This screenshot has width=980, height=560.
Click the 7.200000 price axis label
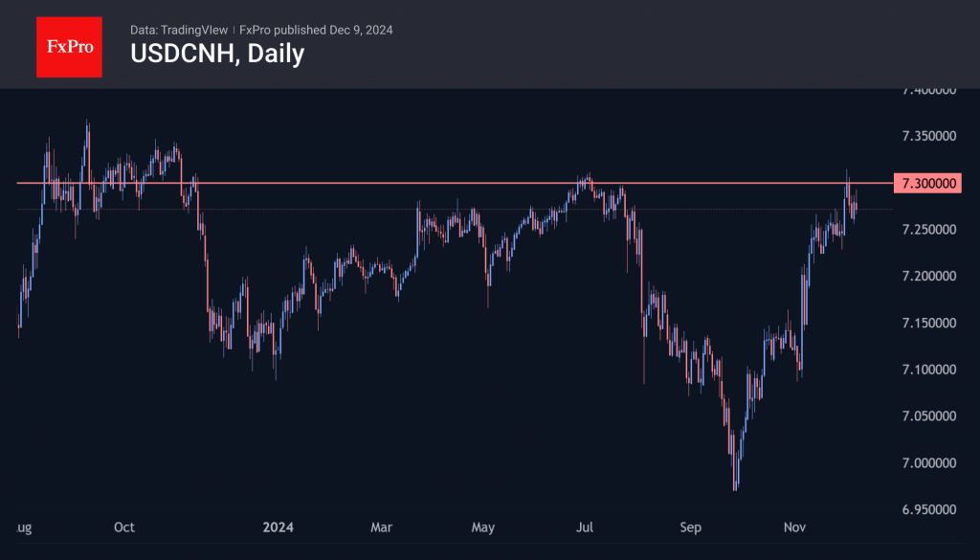[x=929, y=276]
